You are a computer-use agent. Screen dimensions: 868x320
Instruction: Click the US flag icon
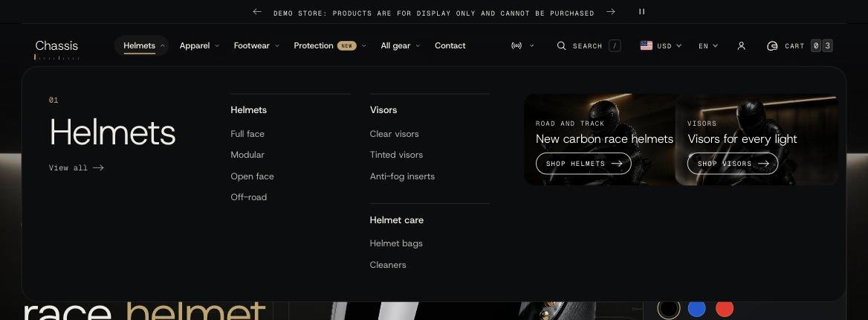[x=647, y=46]
